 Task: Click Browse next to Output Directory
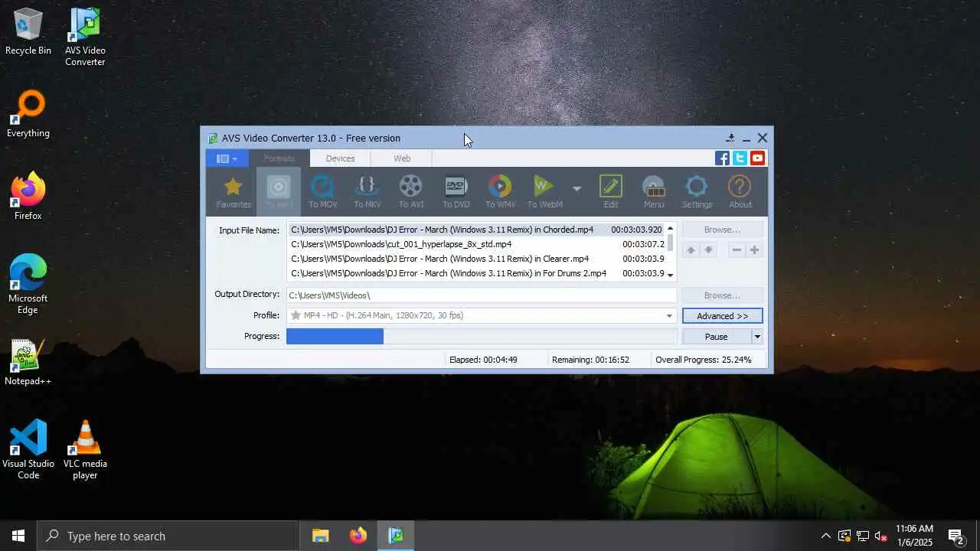coord(722,295)
